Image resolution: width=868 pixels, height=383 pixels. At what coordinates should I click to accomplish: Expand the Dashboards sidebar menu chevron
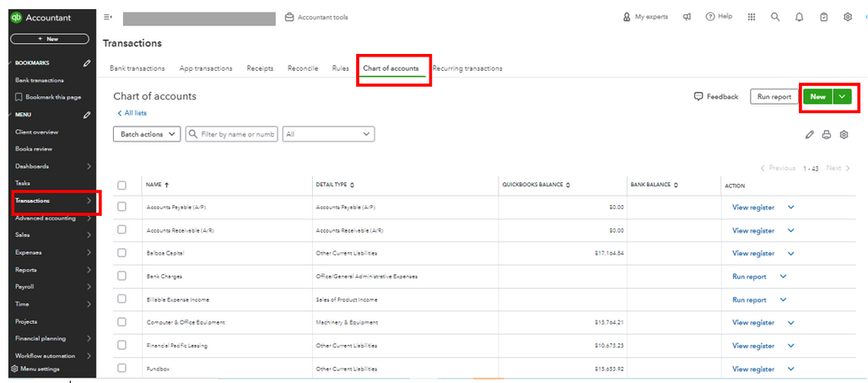point(89,166)
